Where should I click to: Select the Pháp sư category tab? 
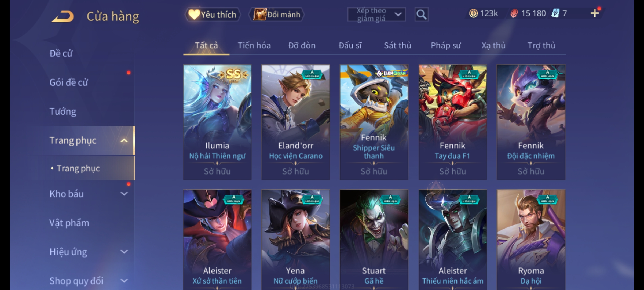(446, 45)
